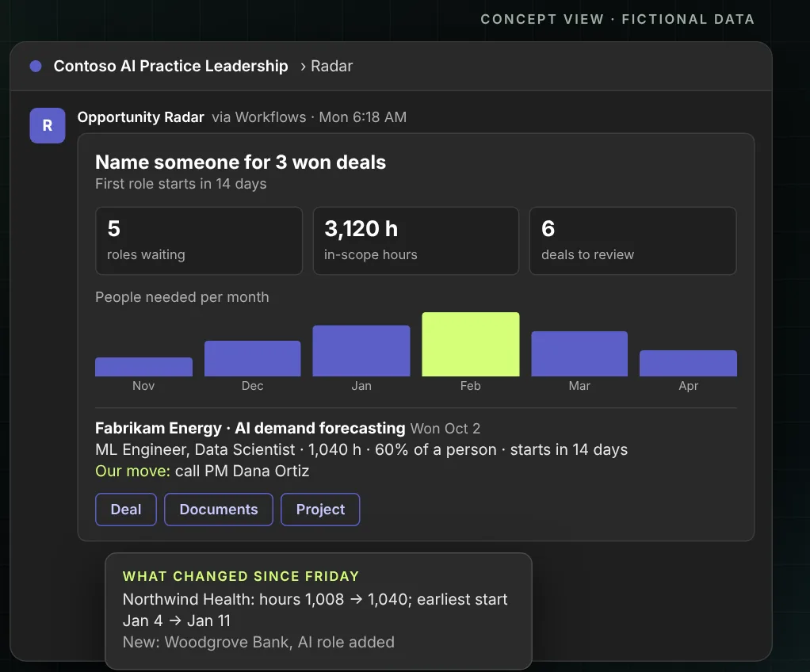
Task: Select the Mar bar in chart
Action: click(579, 353)
